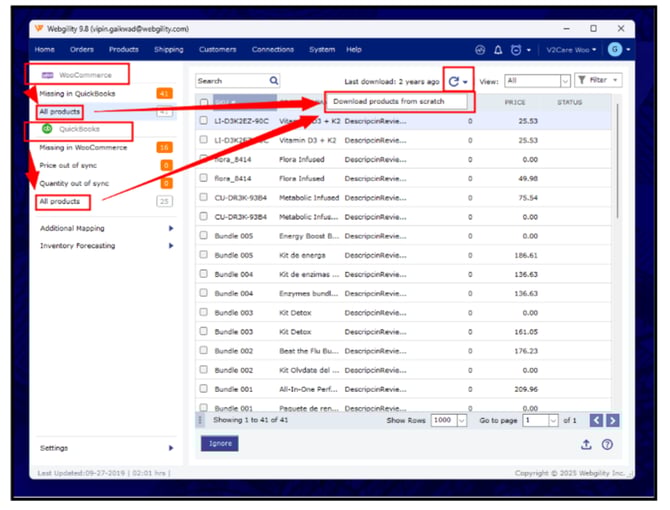Check the LI-D3K2EZ-90C product row checkbox
This screenshot has height=510, width=670.
[204, 121]
